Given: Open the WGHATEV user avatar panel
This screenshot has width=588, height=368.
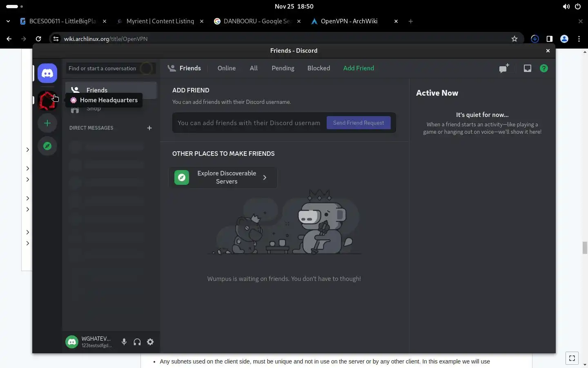Looking at the screenshot, I should (x=72, y=342).
